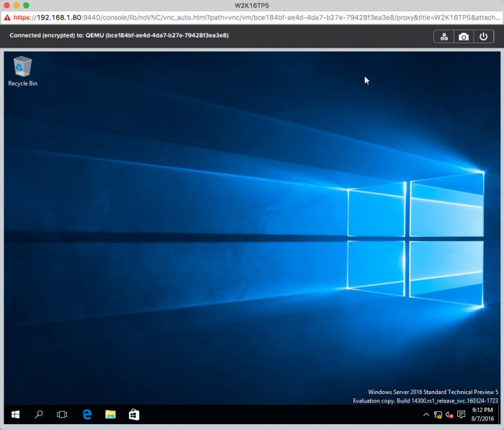Click the VM power button in console bar
The image size is (504, 430).
pos(483,37)
